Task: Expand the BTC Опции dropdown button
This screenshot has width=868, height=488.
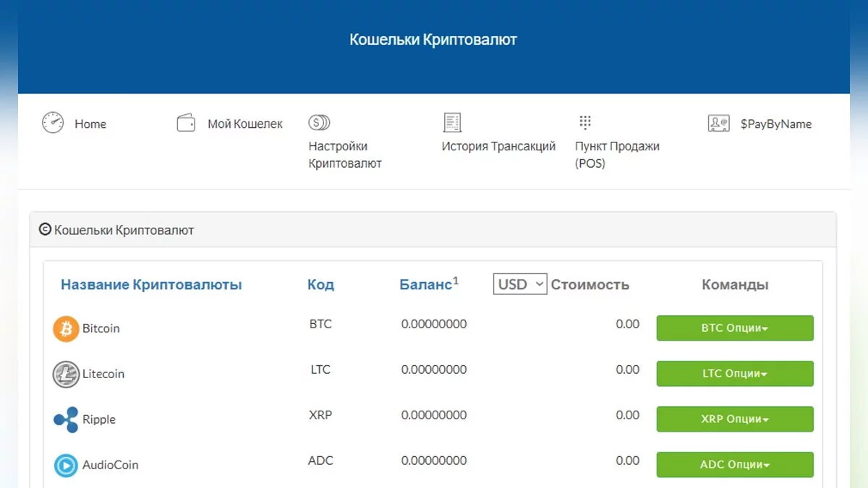Action: point(734,328)
